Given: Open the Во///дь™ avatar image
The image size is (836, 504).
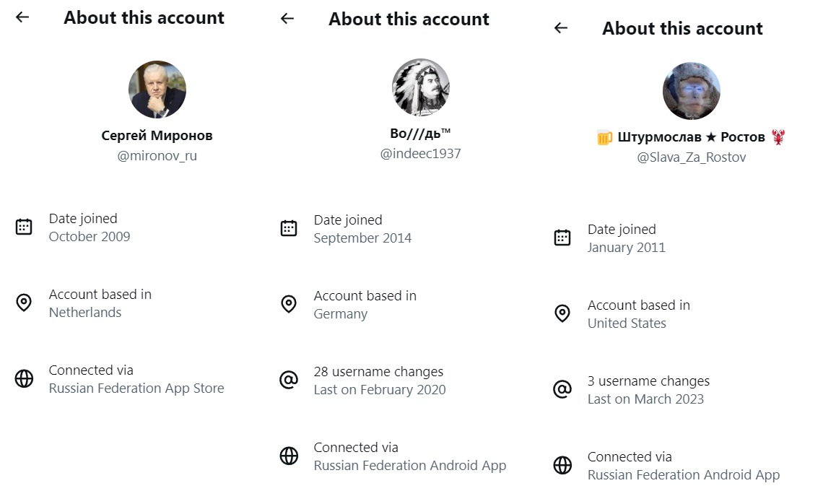Looking at the screenshot, I should pyautogui.click(x=421, y=87).
